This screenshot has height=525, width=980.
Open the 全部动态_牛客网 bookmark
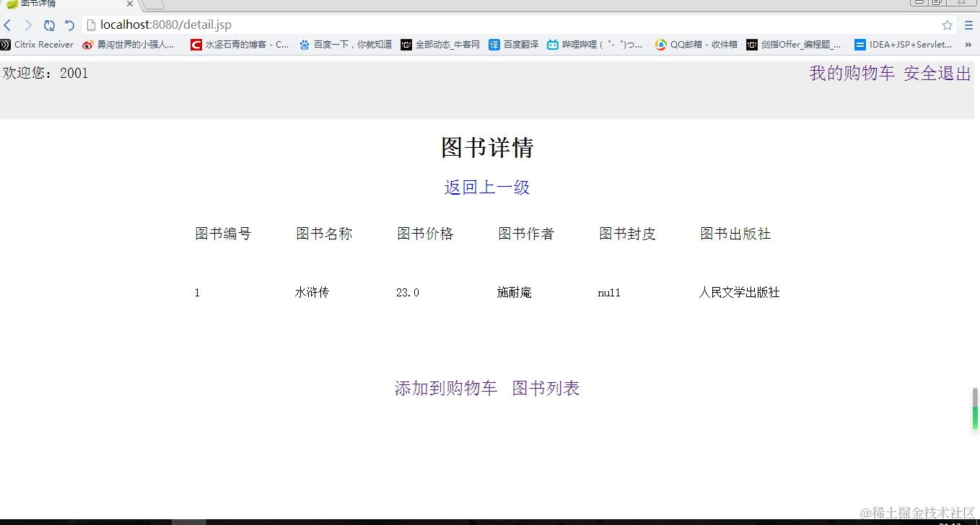pyautogui.click(x=440, y=44)
